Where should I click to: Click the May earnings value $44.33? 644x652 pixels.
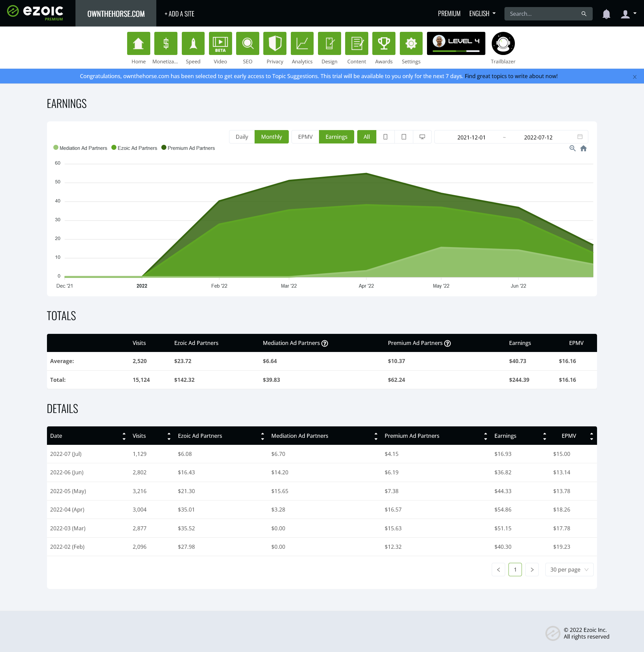(x=503, y=491)
